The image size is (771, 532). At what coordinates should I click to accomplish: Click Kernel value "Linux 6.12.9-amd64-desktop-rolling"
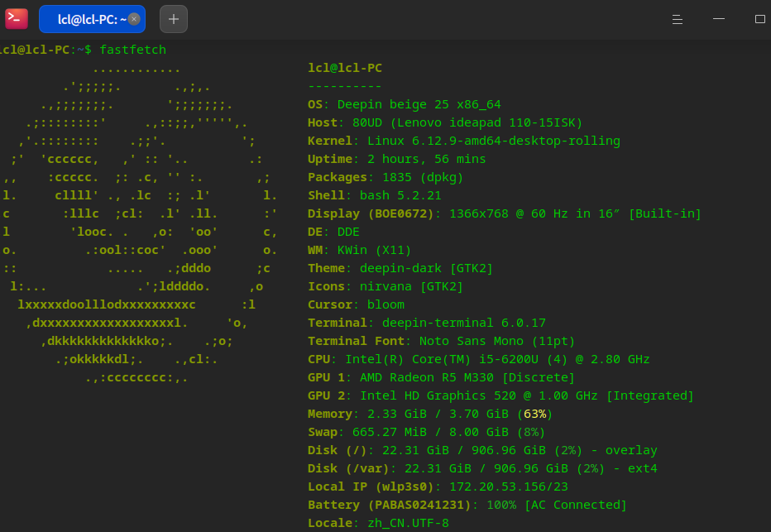pyautogui.click(x=494, y=141)
